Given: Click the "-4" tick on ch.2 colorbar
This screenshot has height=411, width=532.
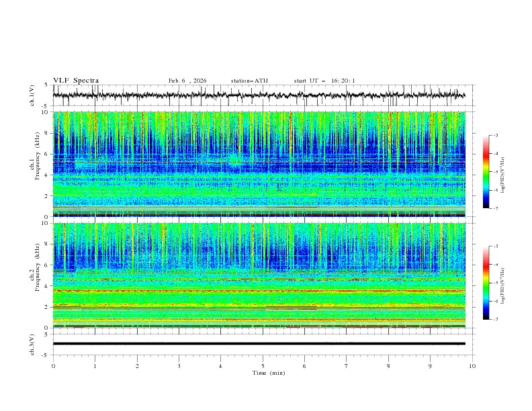Looking at the screenshot, I should (496, 265).
